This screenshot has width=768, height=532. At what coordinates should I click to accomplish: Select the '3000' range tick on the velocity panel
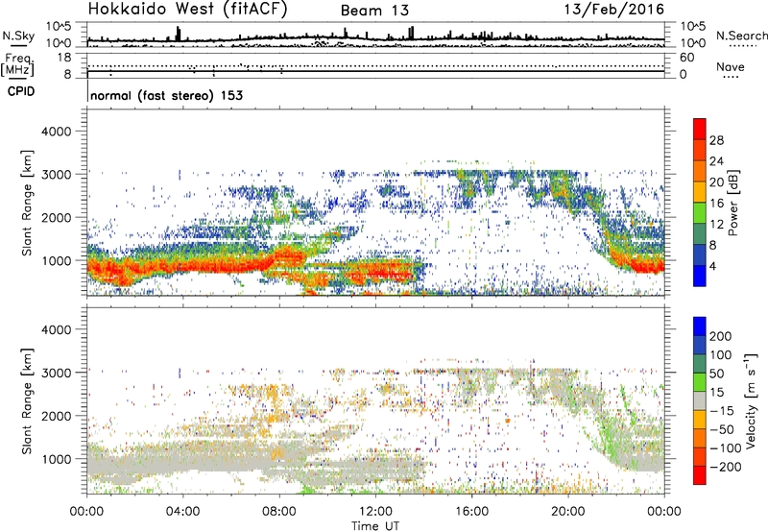point(57,373)
